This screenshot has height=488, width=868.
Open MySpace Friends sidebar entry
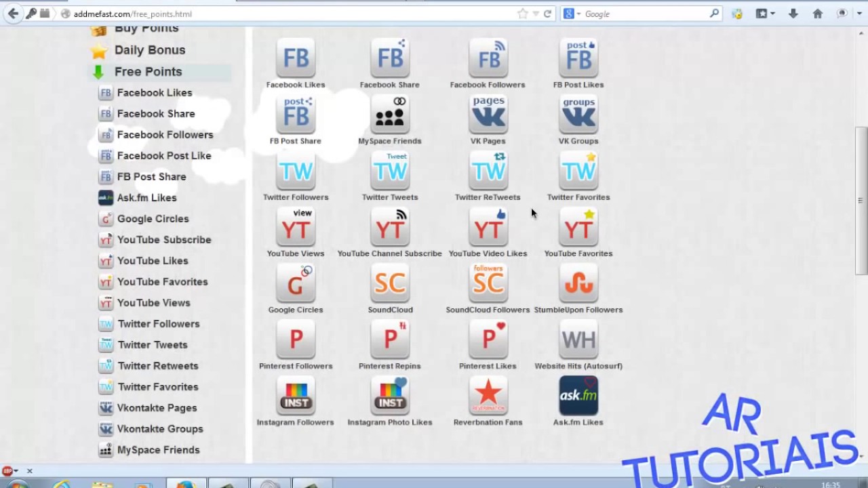pyautogui.click(x=159, y=450)
